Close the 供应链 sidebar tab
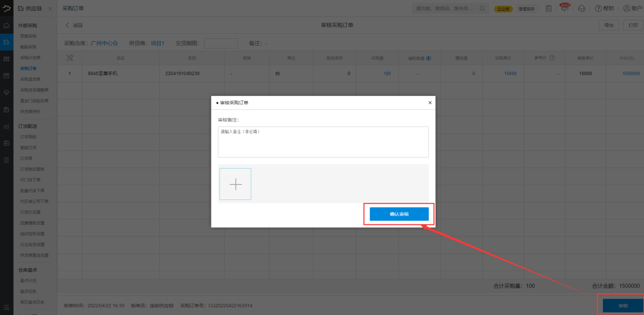644x315 pixels. [x=50, y=9]
